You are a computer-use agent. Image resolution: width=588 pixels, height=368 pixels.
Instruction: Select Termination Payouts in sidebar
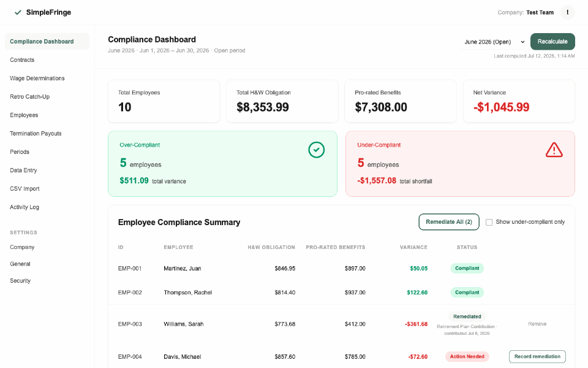coord(36,133)
